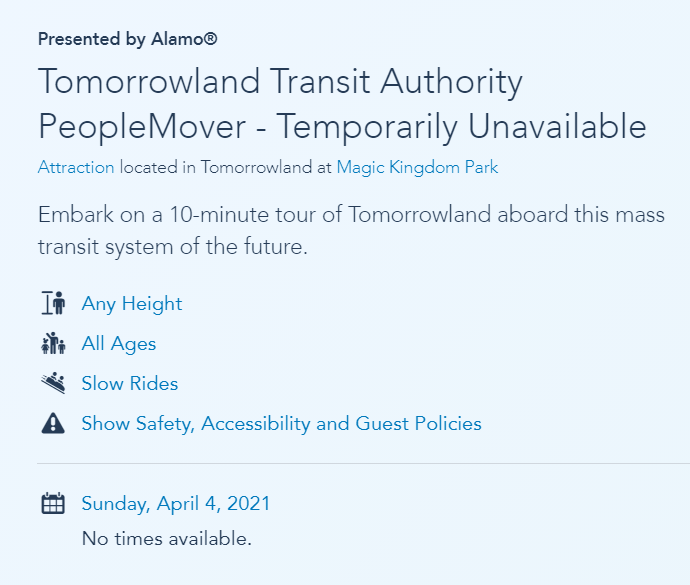Click the Tomorrowland Transit Authority heading line
690x585 pixels.
[x=280, y=82]
